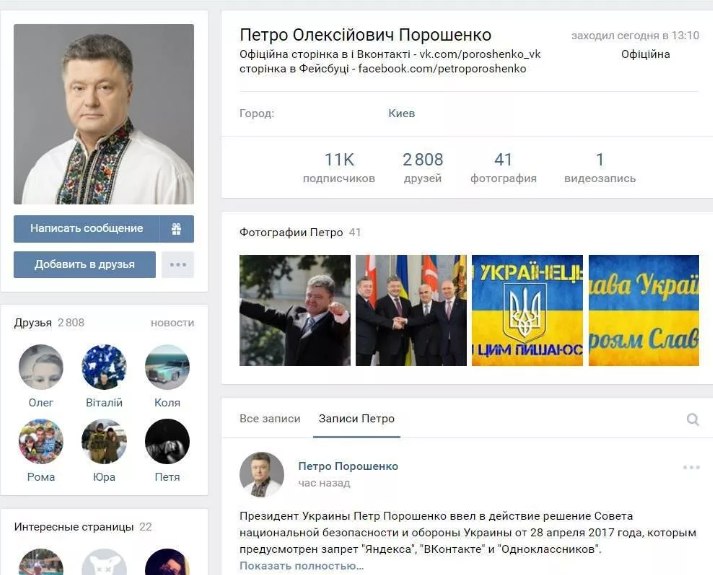This screenshot has height=575, width=713.
Task: Open the 11K подписчиков counter
Action: 339,168
